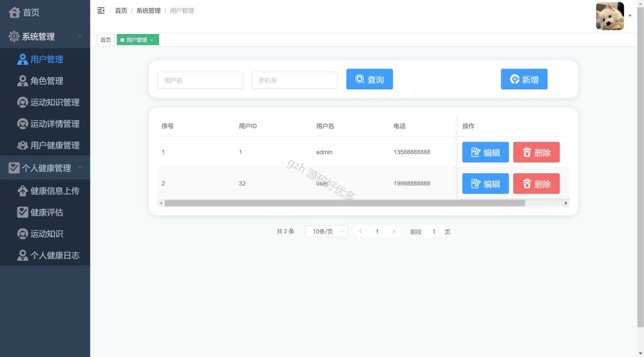
Task: Click phone cell 13588888888
Action: 412,152
